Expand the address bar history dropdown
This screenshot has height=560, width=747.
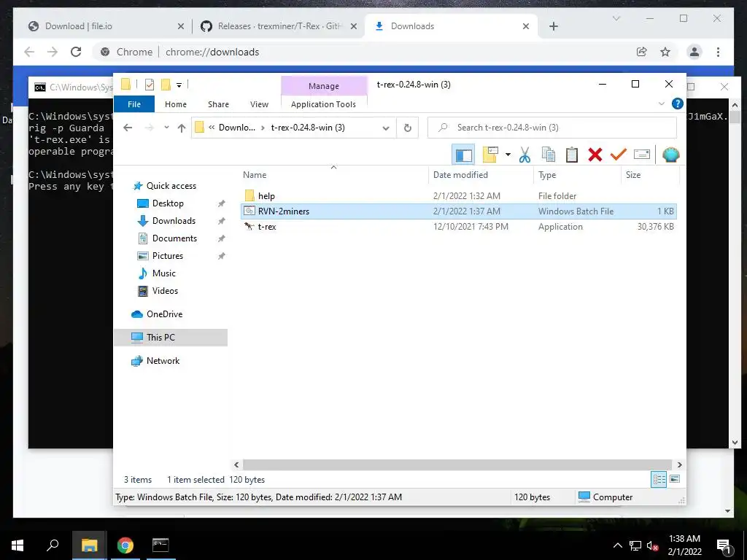tap(386, 128)
